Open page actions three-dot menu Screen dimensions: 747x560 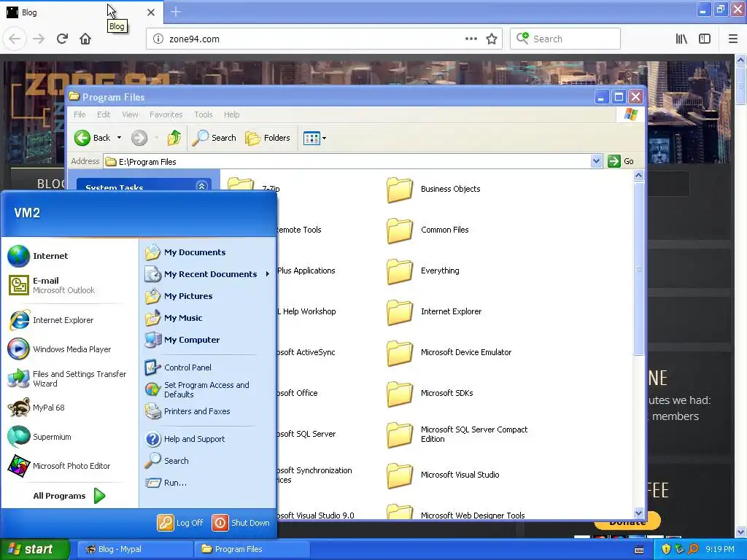tap(471, 39)
